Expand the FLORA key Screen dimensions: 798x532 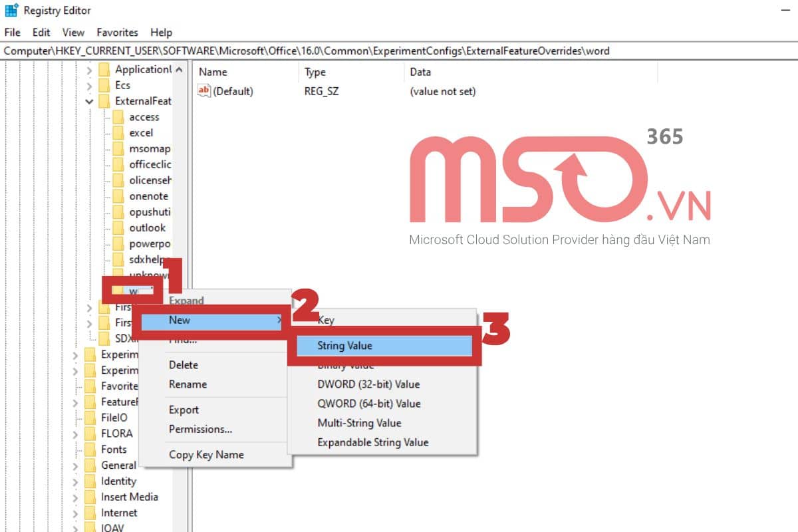tap(75, 434)
